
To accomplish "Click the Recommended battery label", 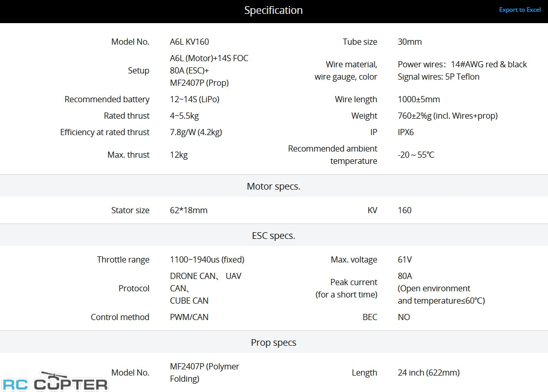I will point(107,99).
